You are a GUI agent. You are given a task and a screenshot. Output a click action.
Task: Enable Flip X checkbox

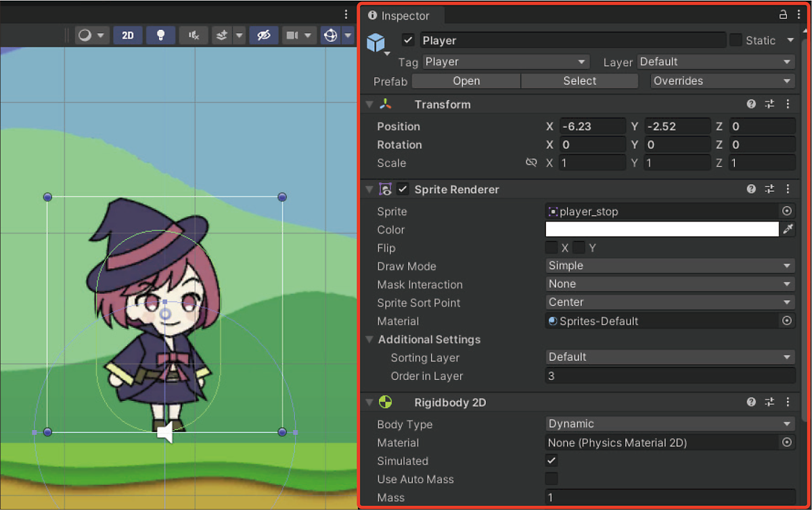click(552, 248)
